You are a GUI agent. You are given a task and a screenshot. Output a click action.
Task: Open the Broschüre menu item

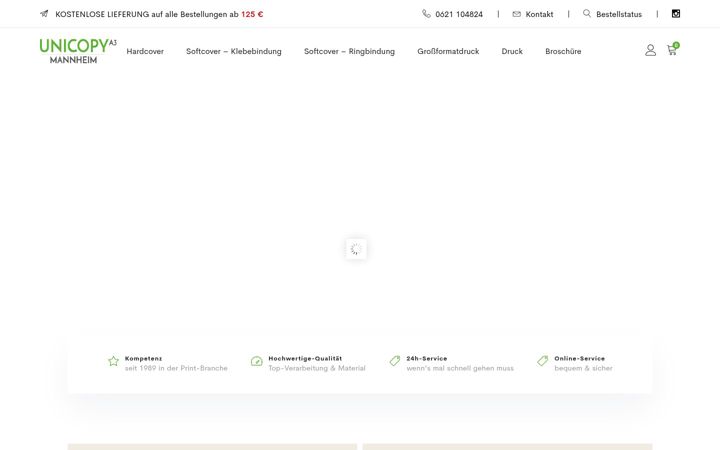tap(563, 51)
